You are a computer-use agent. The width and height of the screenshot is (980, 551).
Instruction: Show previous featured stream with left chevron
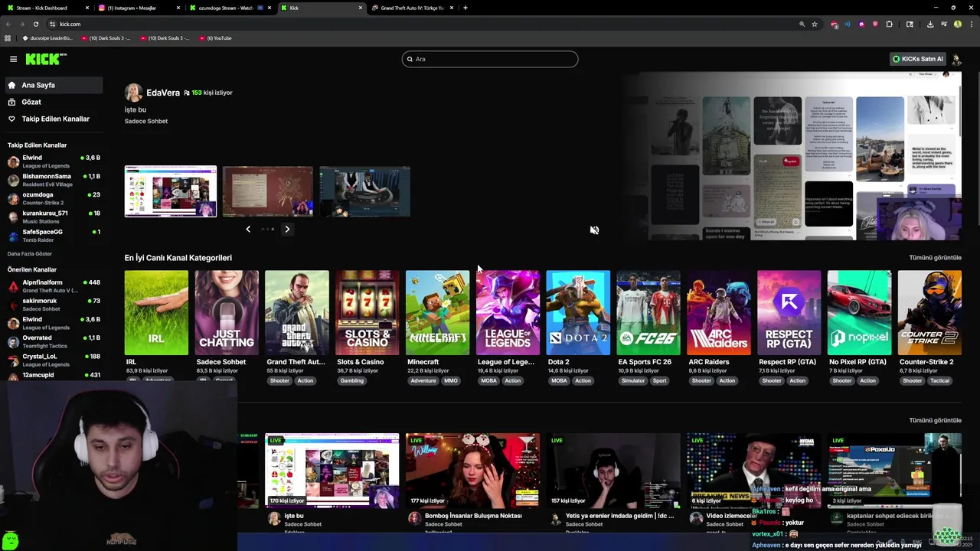[248, 229]
